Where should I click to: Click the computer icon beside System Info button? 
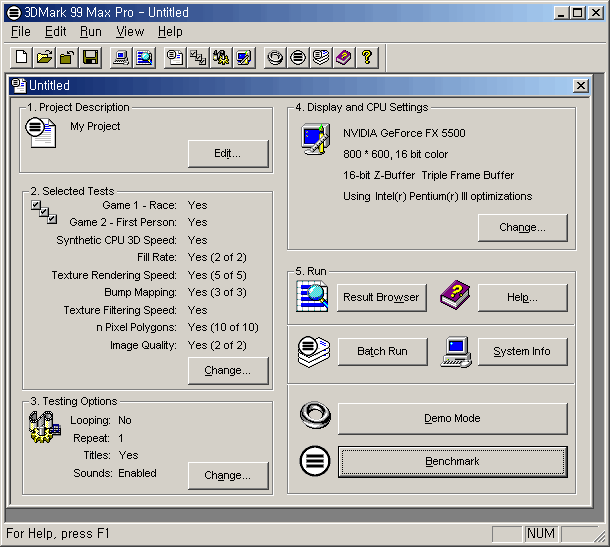[456, 352]
